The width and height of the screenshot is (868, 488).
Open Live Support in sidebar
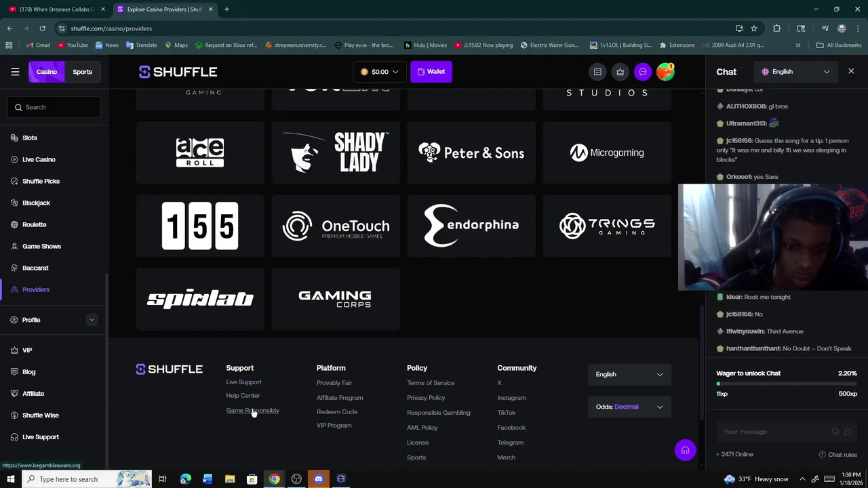[x=40, y=437]
